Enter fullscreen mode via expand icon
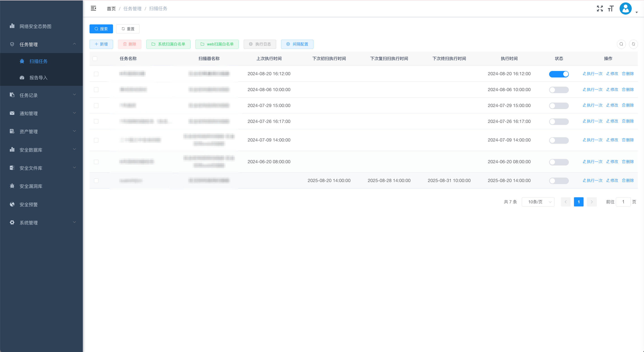This screenshot has height=352, width=644. pyautogui.click(x=599, y=9)
